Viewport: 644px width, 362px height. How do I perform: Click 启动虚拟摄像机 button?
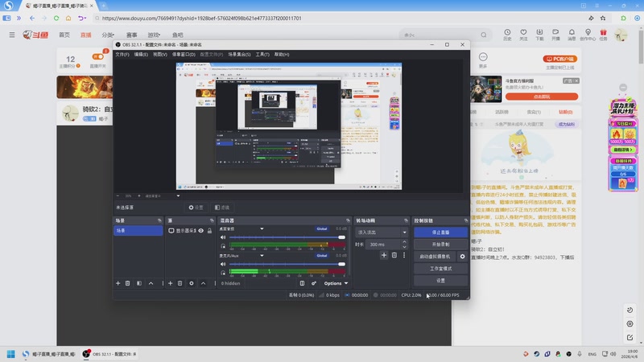coord(435,257)
